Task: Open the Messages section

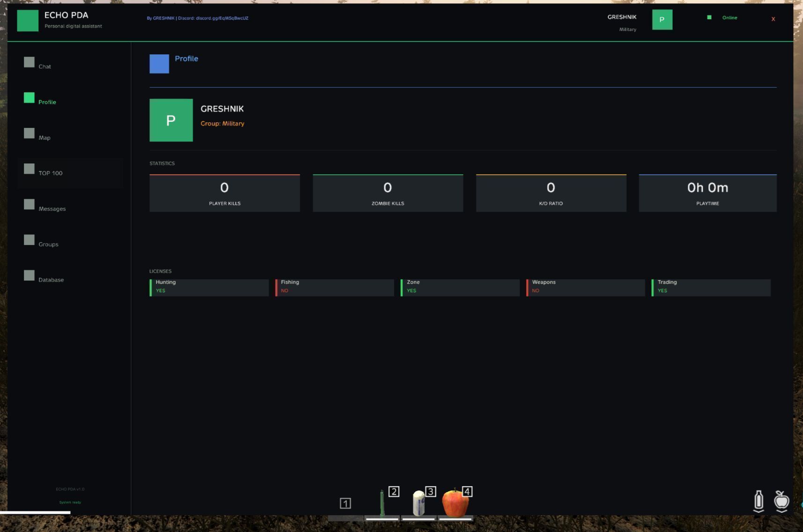Action: tap(70, 209)
